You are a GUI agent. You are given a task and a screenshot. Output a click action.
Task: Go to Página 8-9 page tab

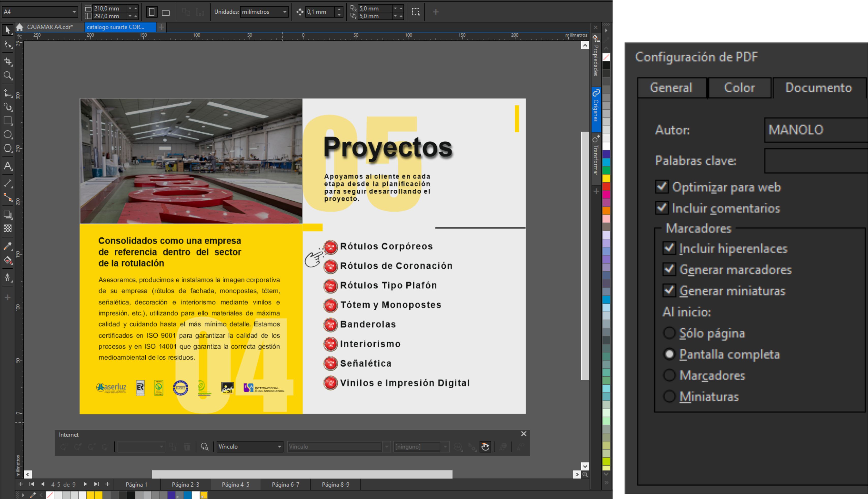pyautogui.click(x=336, y=485)
